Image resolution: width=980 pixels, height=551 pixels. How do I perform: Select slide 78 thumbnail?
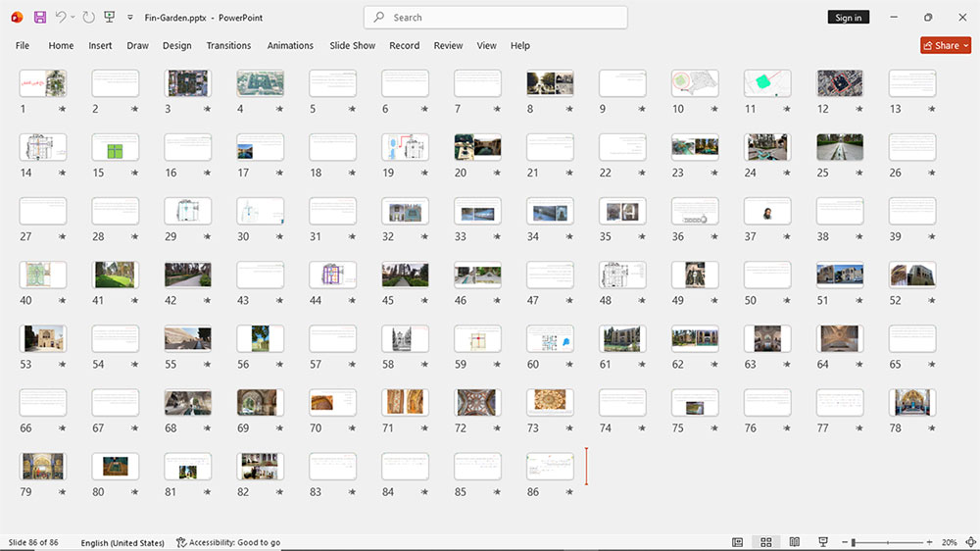(x=911, y=402)
